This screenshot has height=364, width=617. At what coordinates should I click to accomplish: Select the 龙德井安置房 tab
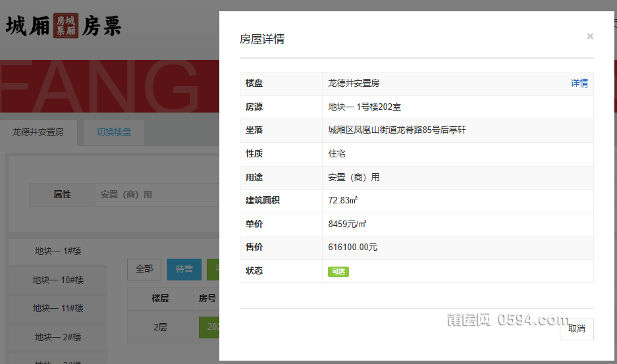(x=38, y=132)
